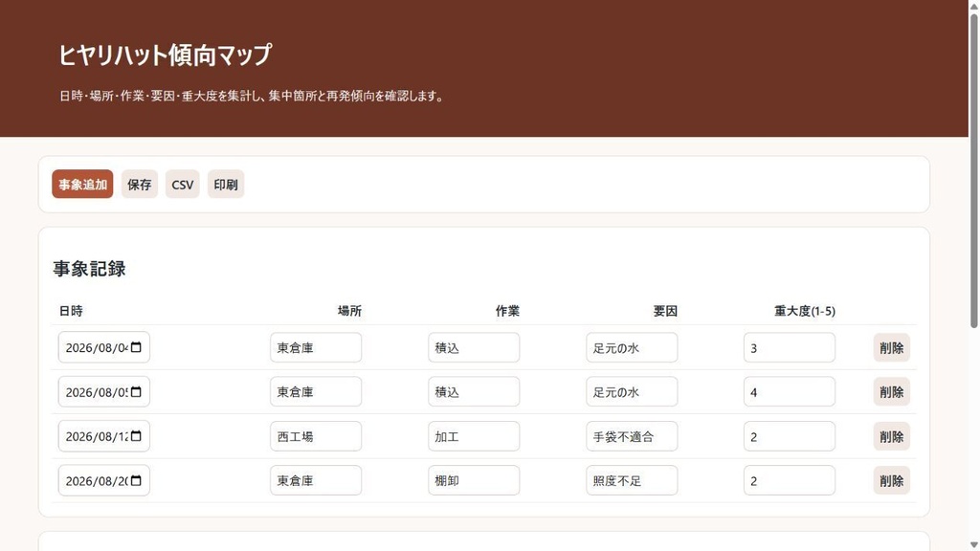Edit 積込 work field in 2026/08/05 row

(x=474, y=391)
